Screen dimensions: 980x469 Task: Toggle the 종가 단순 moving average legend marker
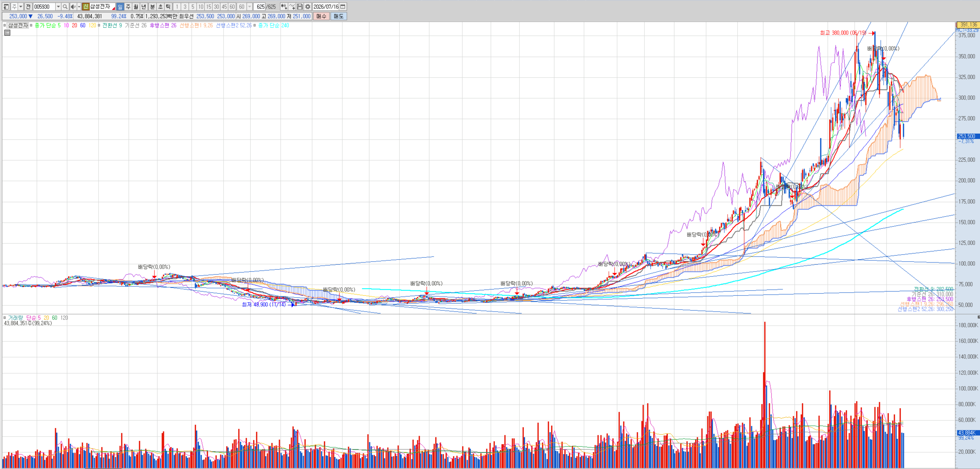click(x=31, y=25)
